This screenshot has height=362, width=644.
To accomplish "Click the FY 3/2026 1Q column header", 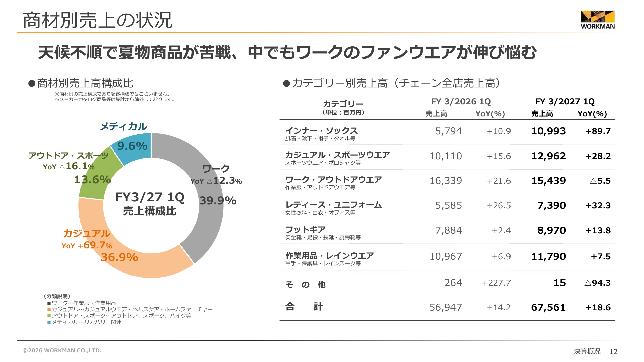I will 461,102.
